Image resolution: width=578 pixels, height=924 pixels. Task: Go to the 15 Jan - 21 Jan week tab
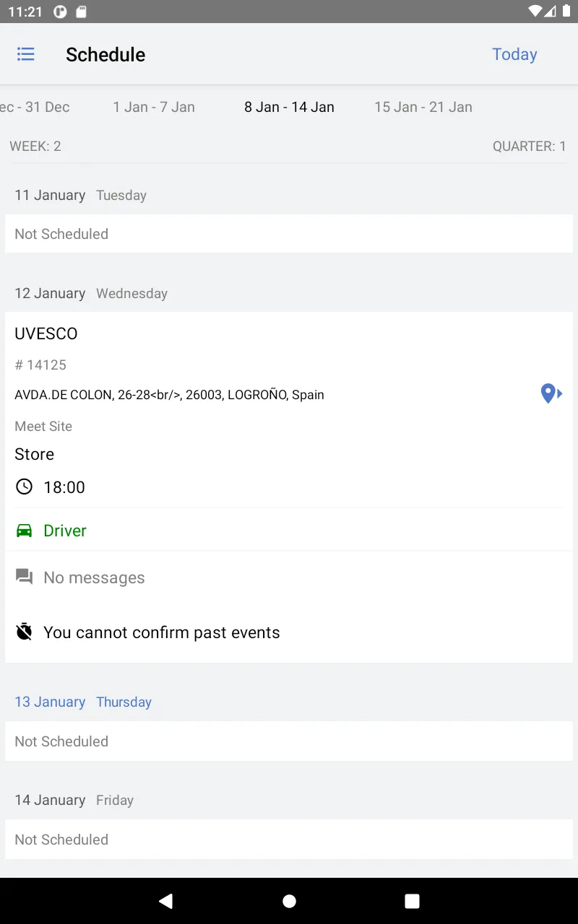tap(423, 107)
